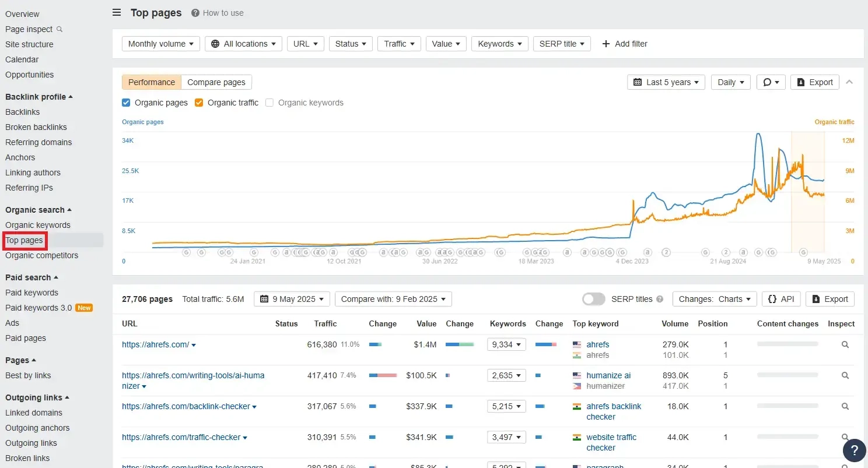Enable the Organic keywords checkbox

click(269, 103)
